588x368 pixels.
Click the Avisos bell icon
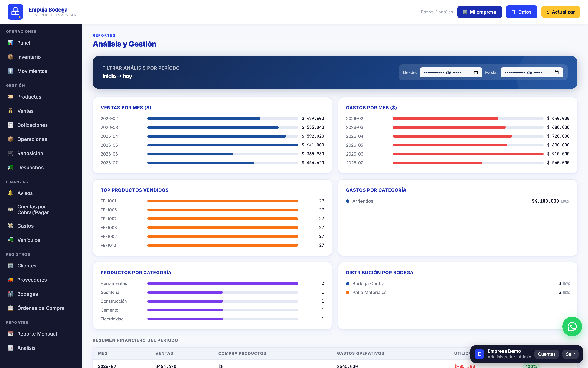point(10,193)
